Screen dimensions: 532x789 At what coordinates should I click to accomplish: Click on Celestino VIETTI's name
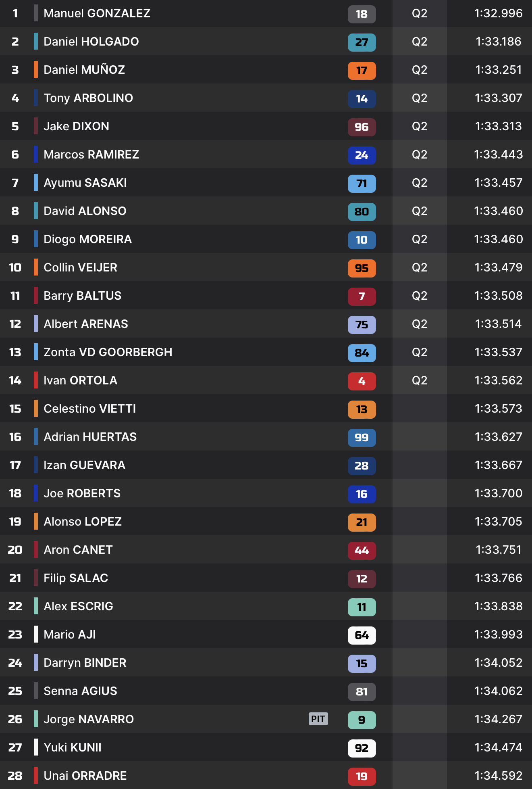89,409
